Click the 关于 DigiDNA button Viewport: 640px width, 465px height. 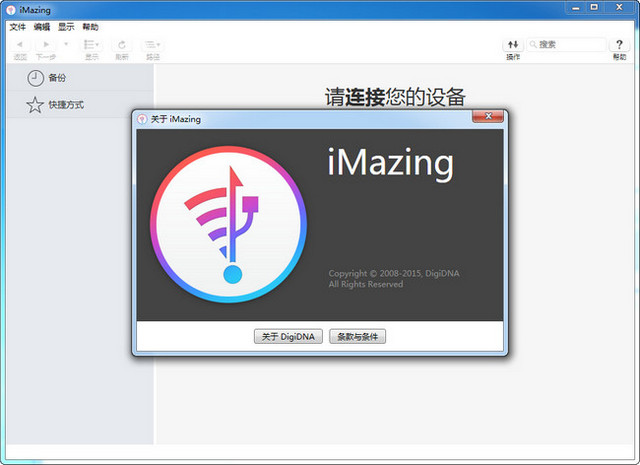(x=288, y=336)
